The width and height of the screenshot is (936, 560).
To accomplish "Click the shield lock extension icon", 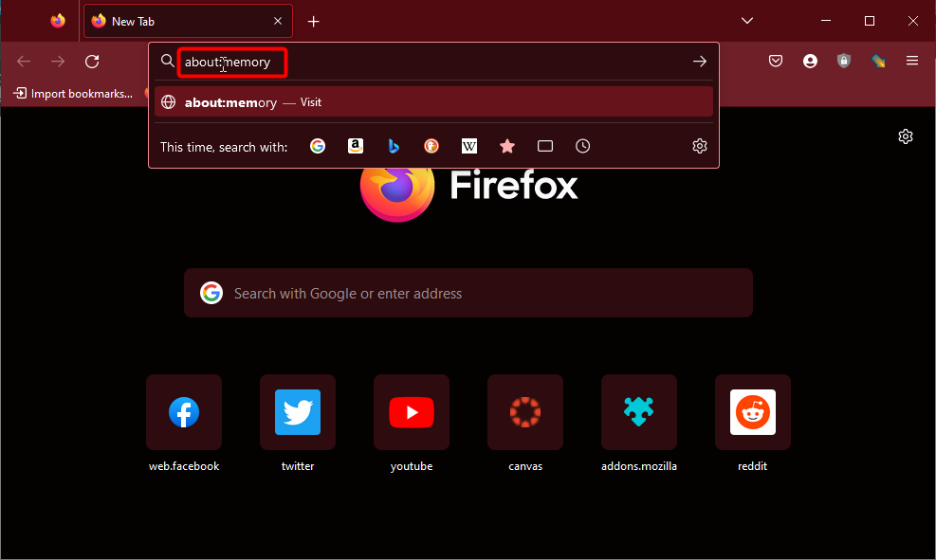I will coord(843,61).
